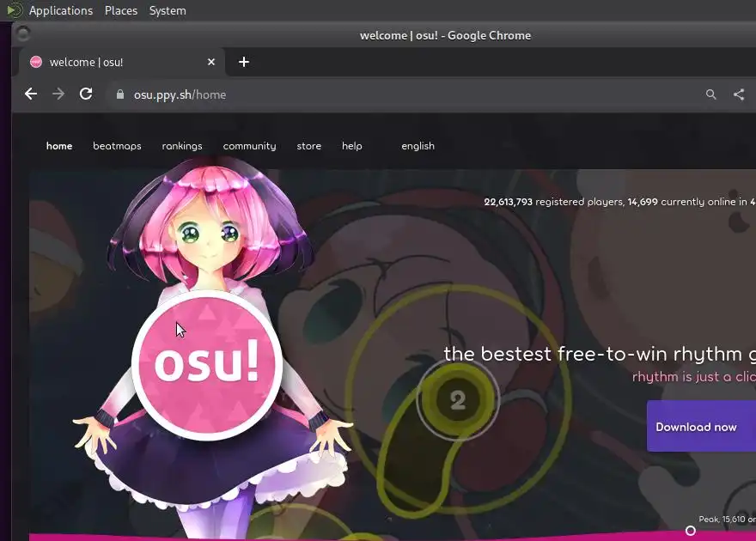This screenshot has height=541, width=756.
Task: Go to the home nav item
Action: pos(59,146)
